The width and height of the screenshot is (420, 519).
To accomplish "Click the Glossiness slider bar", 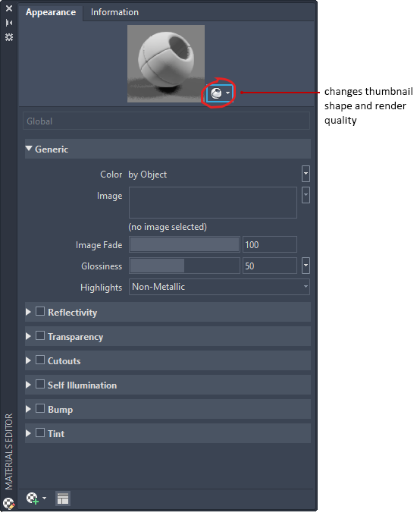I will [184, 266].
